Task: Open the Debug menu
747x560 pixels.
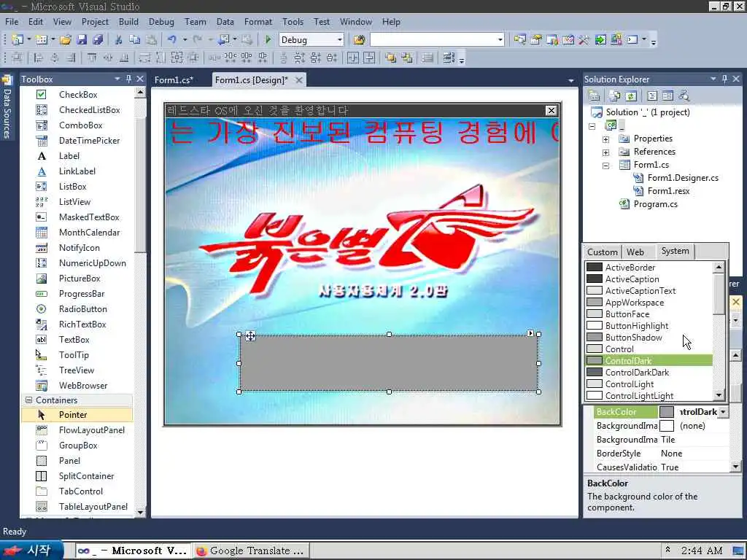Action: (x=161, y=22)
